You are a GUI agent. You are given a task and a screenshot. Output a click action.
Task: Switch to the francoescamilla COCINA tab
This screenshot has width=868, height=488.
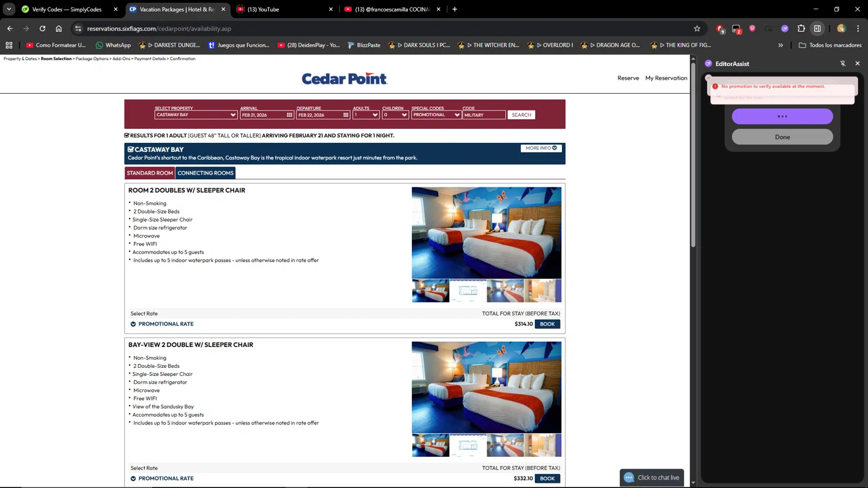point(391,9)
